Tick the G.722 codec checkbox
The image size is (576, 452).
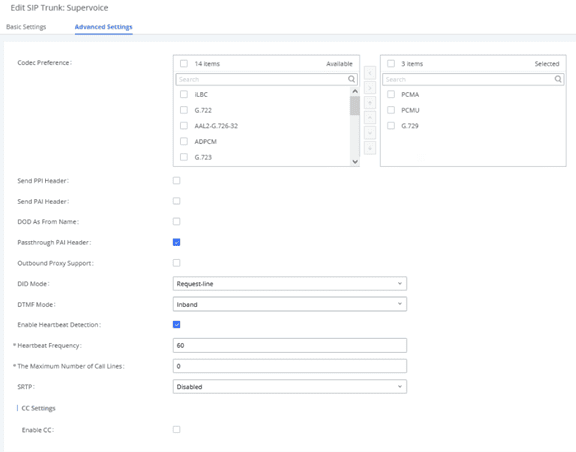[x=184, y=110]
